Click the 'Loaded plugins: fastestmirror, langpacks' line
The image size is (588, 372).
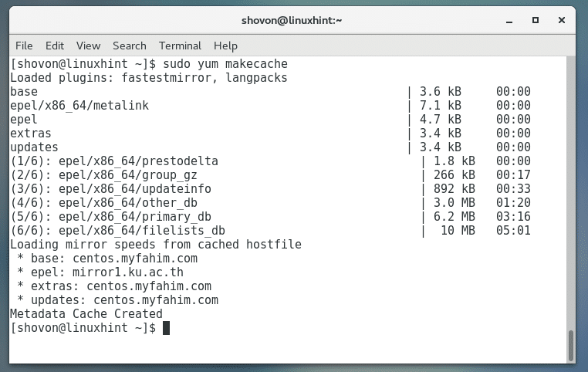pyautogui.click(x=148, y=78)
